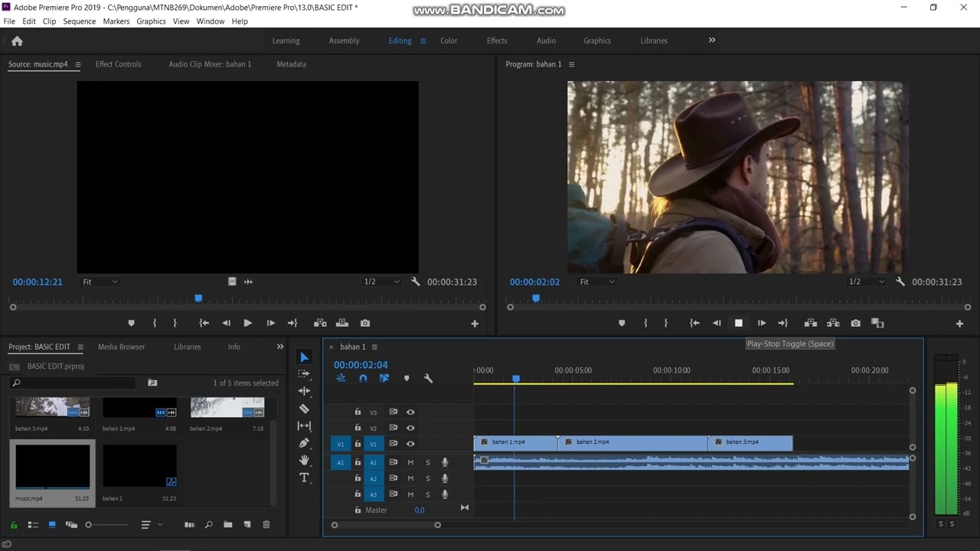Screen dimensions: 980x551
Task: Select the Type tool
Action: coord(304,478)
